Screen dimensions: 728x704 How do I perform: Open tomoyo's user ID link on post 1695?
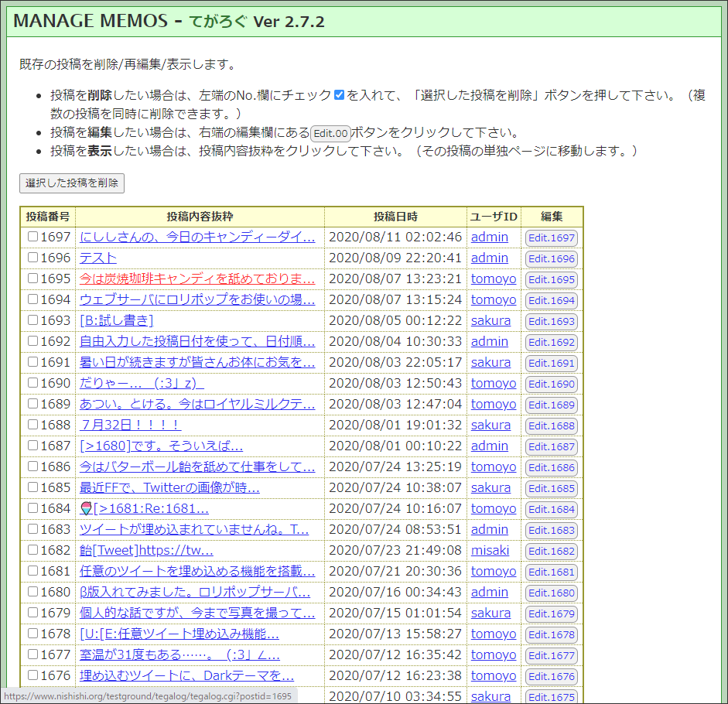pos(494,279)
